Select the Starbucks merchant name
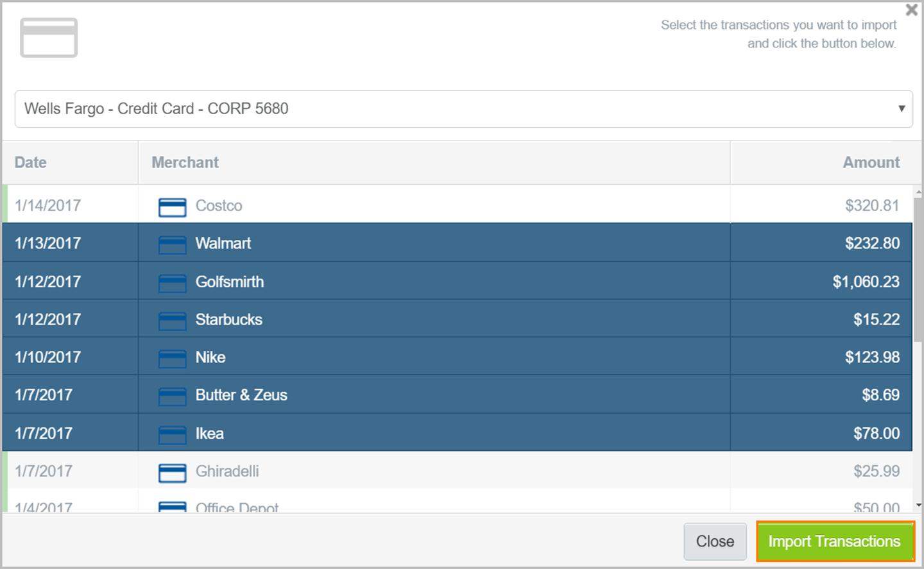 (x=229, y=319)
